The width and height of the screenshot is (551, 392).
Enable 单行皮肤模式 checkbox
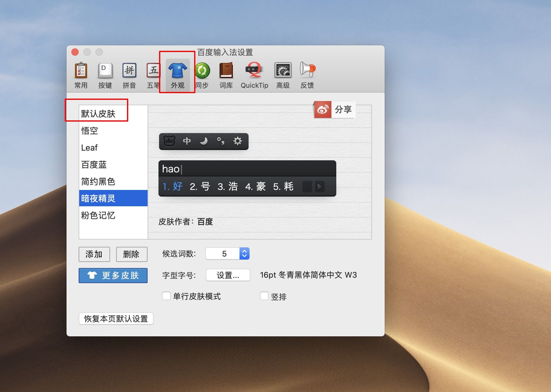(166, 296)
